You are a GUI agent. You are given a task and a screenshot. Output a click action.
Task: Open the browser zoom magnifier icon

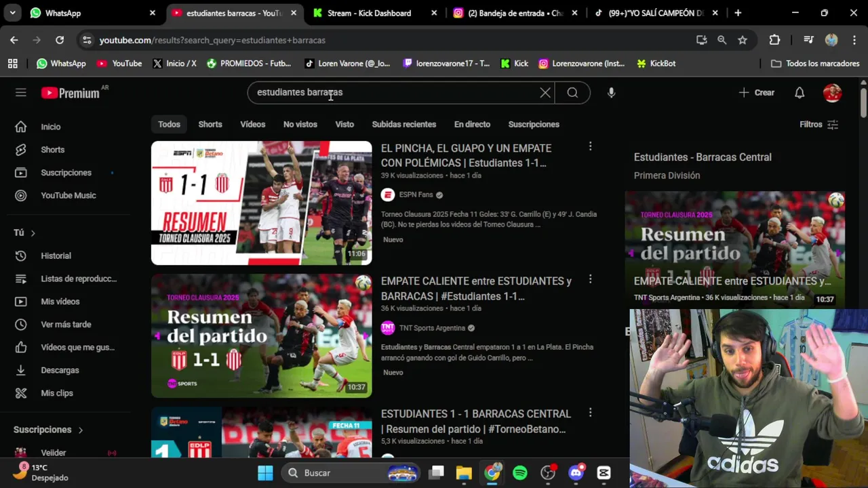tap(722, 40)
